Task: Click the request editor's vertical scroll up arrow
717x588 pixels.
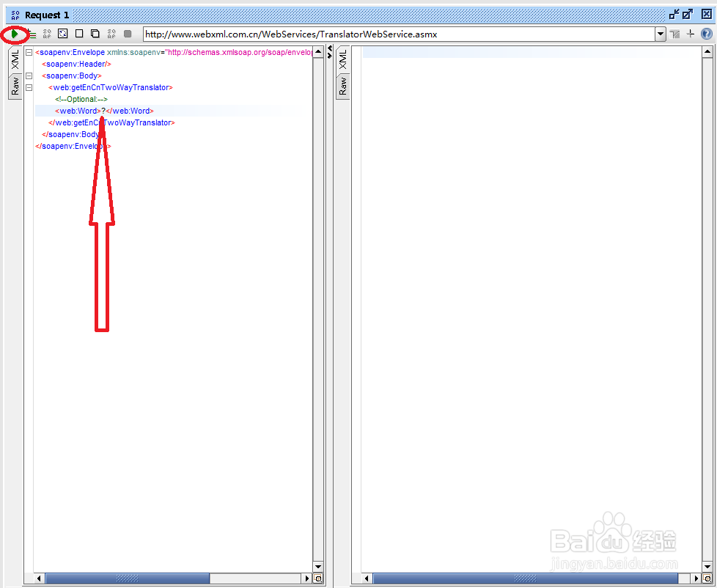Action: (318, 51)
